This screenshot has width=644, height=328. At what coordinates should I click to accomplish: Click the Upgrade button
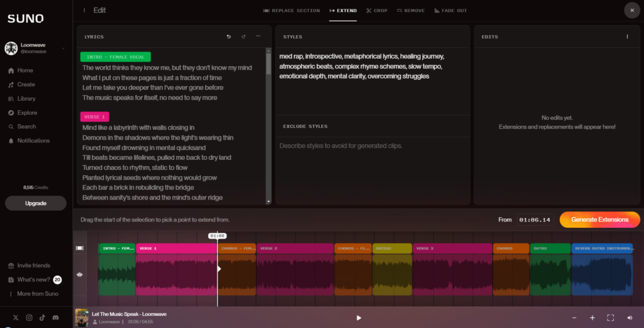click(x=36, y=203)
